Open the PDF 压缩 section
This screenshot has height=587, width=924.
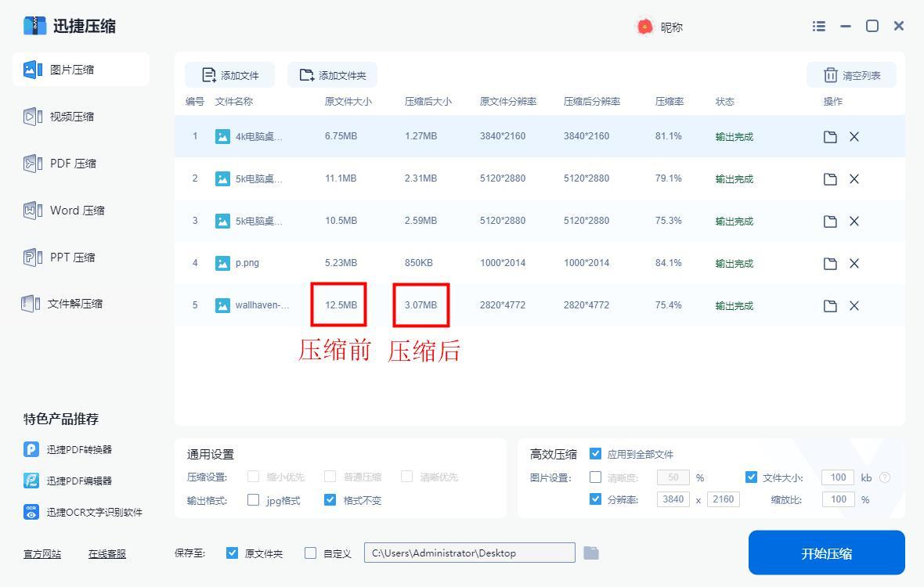pyautogui.click(x=72, y=164)
